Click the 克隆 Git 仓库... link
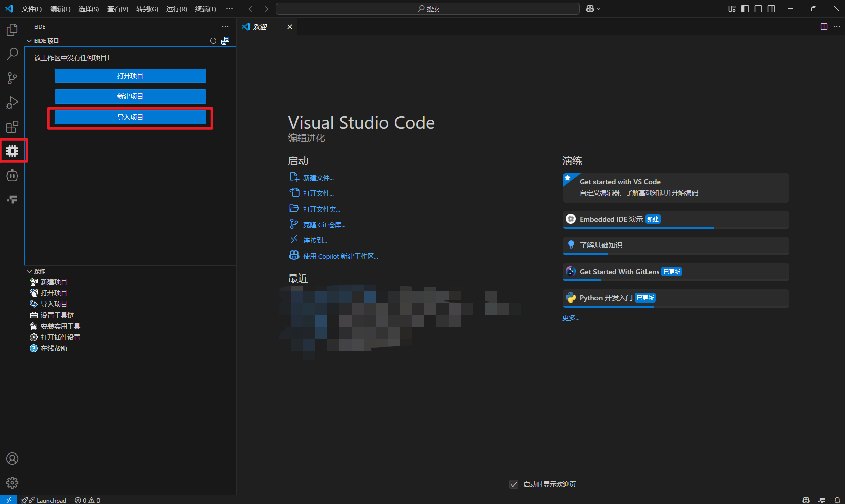This screenshot has height=504, width=845. (x=324, y=225)
